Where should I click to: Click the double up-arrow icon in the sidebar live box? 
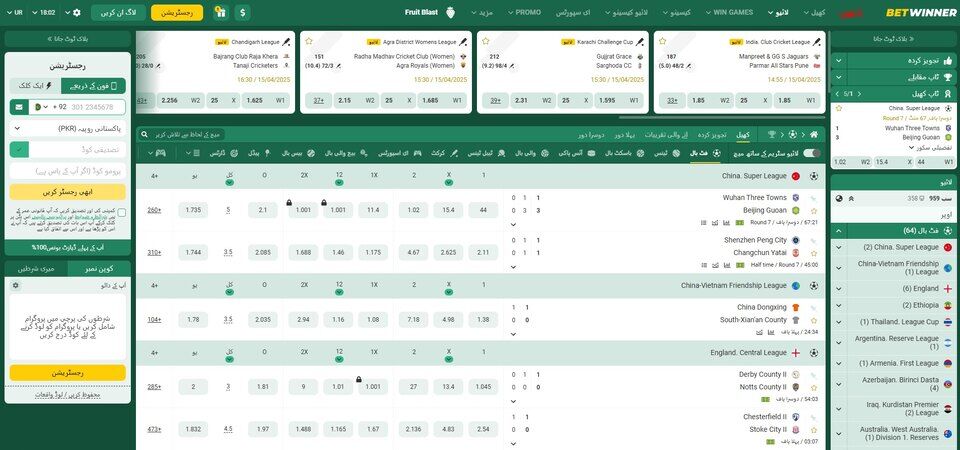(x=851, y=198)
